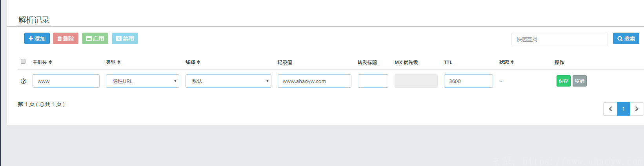The width and height of the screenshot is (644, 166).
Task: Click the empty 转发标题 input field
Action: coord(373,81)
